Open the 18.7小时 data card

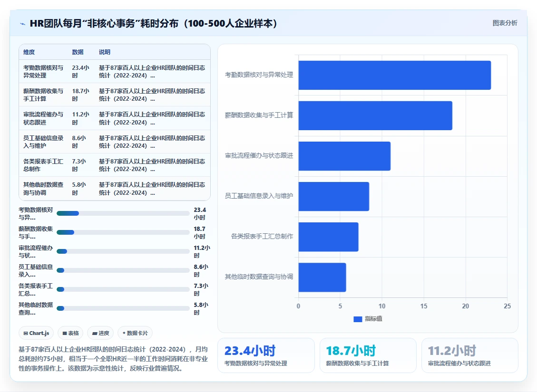(368, 355)
